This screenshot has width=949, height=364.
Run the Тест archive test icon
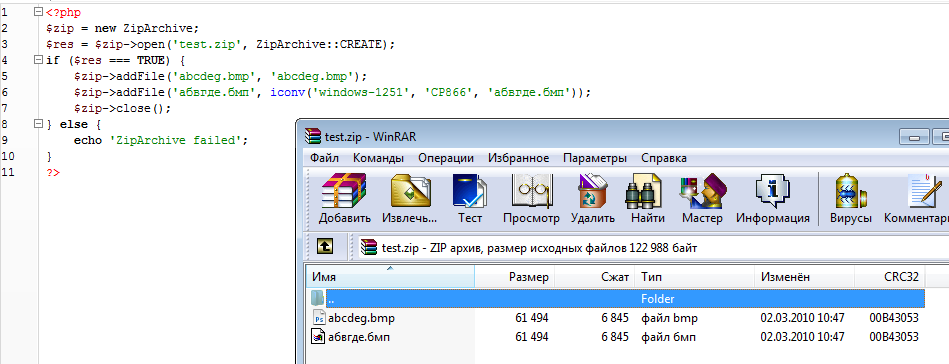click(x=470, y=199)
